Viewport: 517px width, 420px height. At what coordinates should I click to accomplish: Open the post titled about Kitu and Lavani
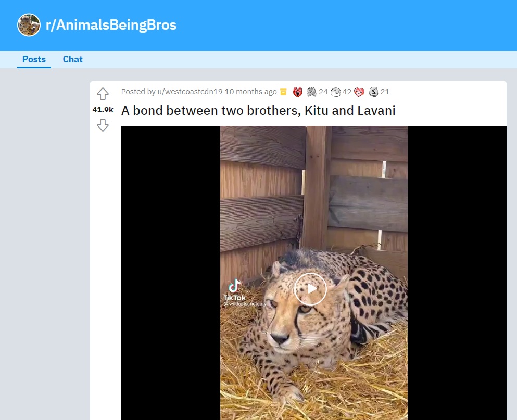[258, 110]
